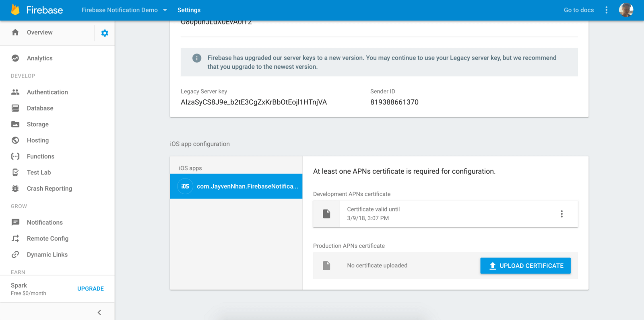Click the Sender ID value 819388661370

tap(394, 102)
